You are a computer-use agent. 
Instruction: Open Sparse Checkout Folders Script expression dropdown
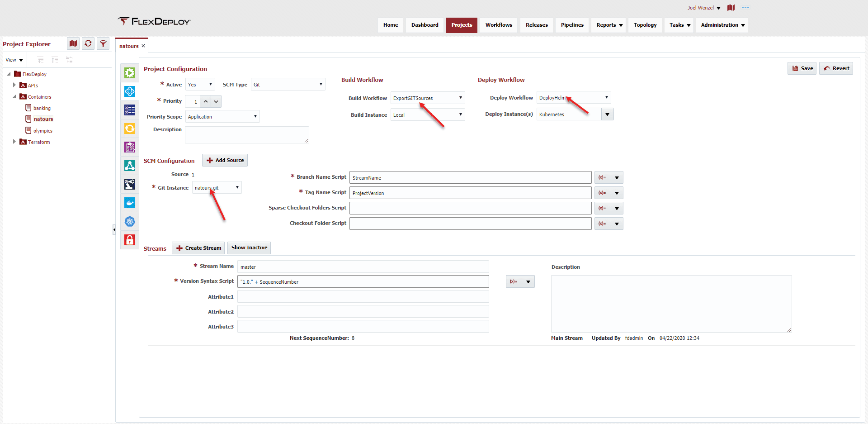[x=609, y=208]
